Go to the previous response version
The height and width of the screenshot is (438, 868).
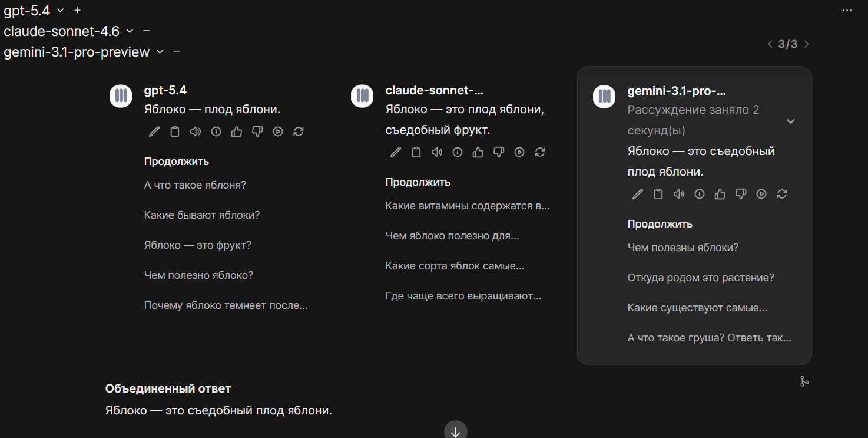[770, 44]
